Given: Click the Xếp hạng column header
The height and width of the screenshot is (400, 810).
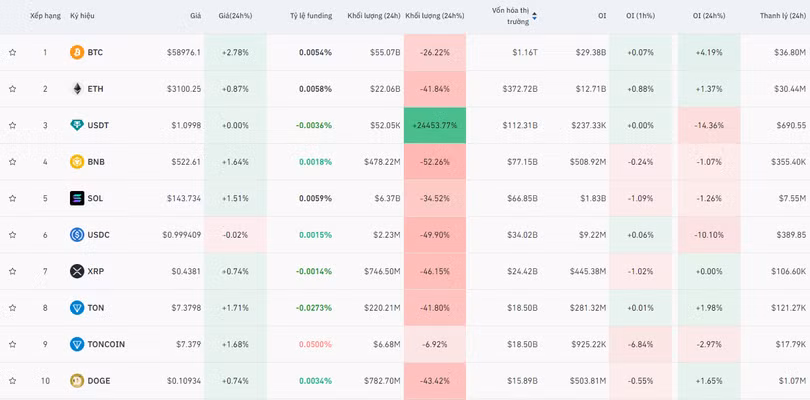Looking at the screenshot, I should point(44,16).
